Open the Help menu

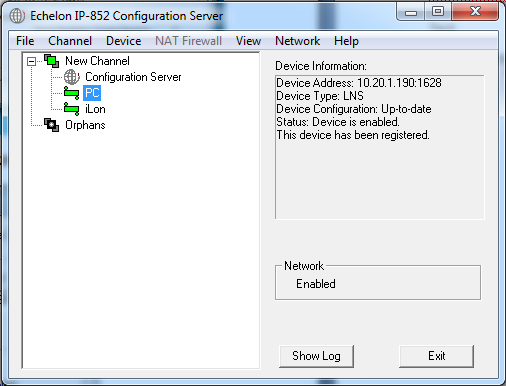tap(346, 41)
